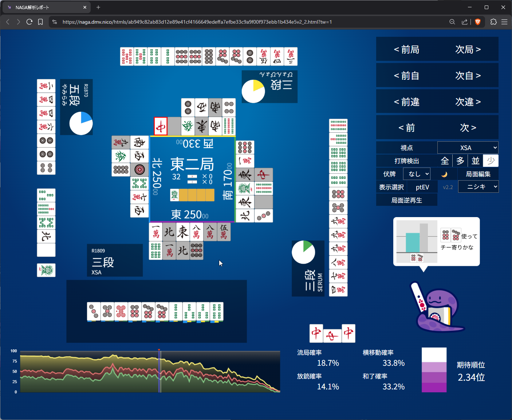512x420 pixels.
Task: Open the ニシキ model dropdown
Action: point(478,187)
